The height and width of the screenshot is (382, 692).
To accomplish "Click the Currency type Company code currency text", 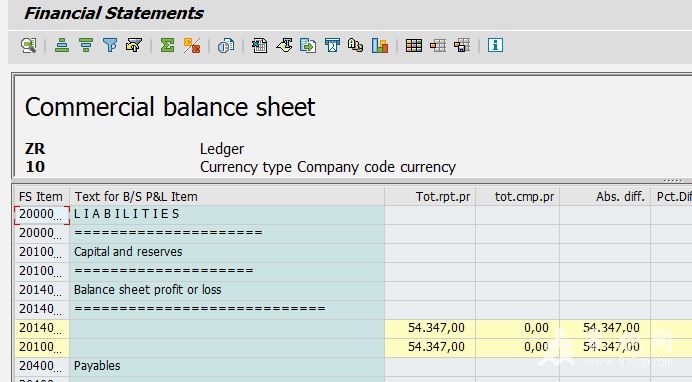I will click(327, 167).
